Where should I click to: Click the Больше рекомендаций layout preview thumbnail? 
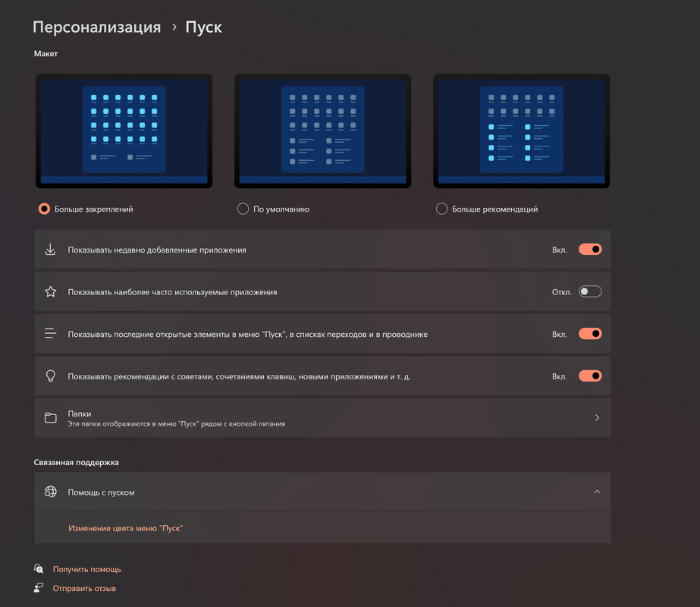click(522, 131)
